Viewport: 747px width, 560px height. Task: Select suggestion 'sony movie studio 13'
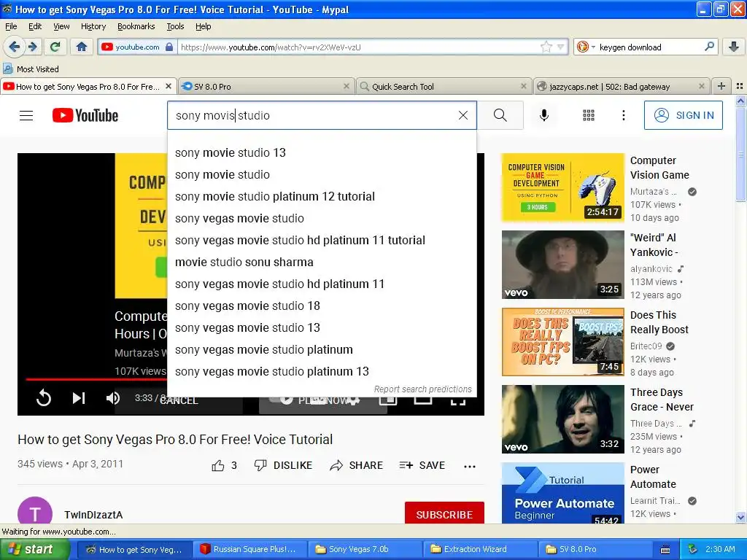coord(322,153)
